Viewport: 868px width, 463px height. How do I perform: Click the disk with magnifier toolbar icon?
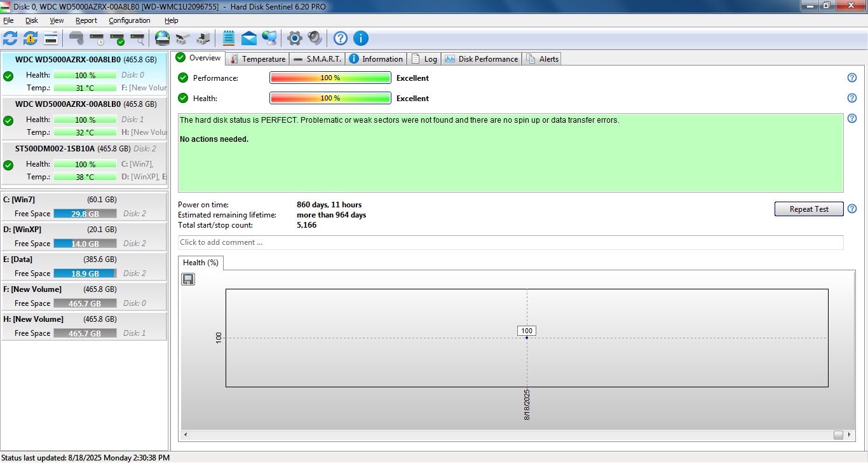pyautogui.click(x=137, y=38)
